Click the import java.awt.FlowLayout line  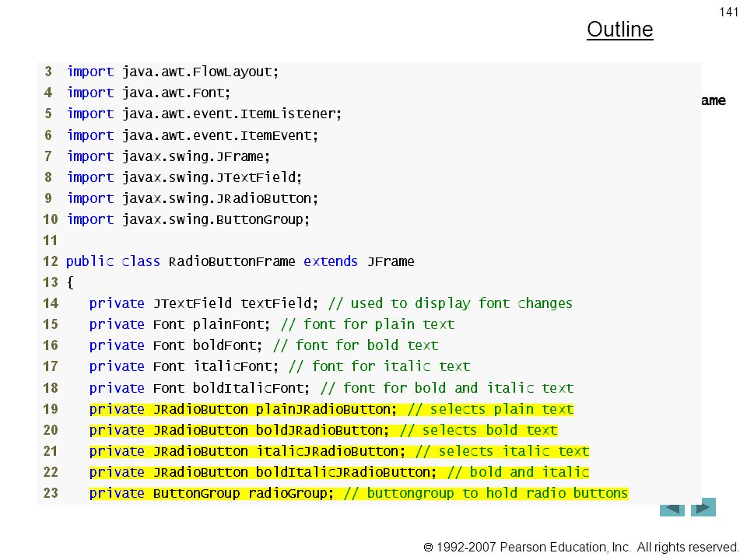tap(173, 72)
